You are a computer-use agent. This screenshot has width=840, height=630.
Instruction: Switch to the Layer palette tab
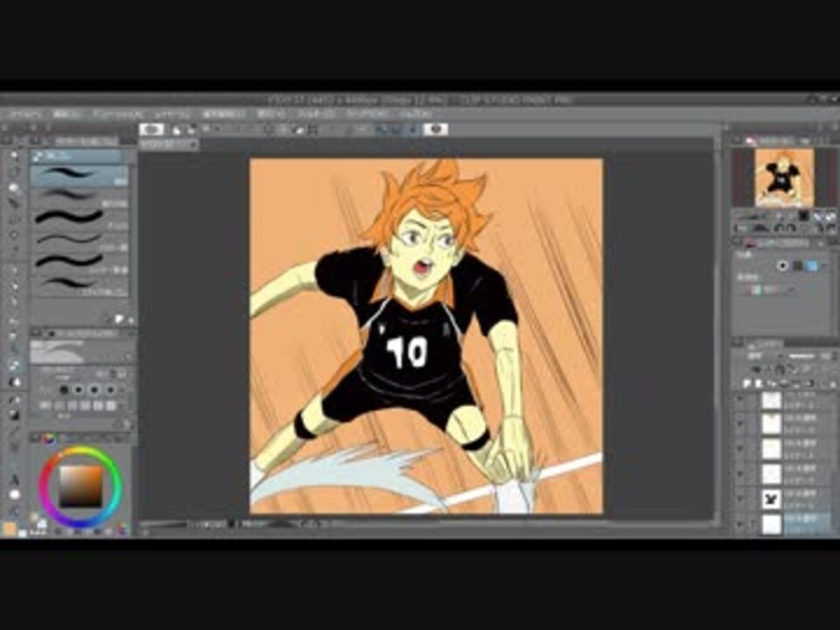pos(765,343)
